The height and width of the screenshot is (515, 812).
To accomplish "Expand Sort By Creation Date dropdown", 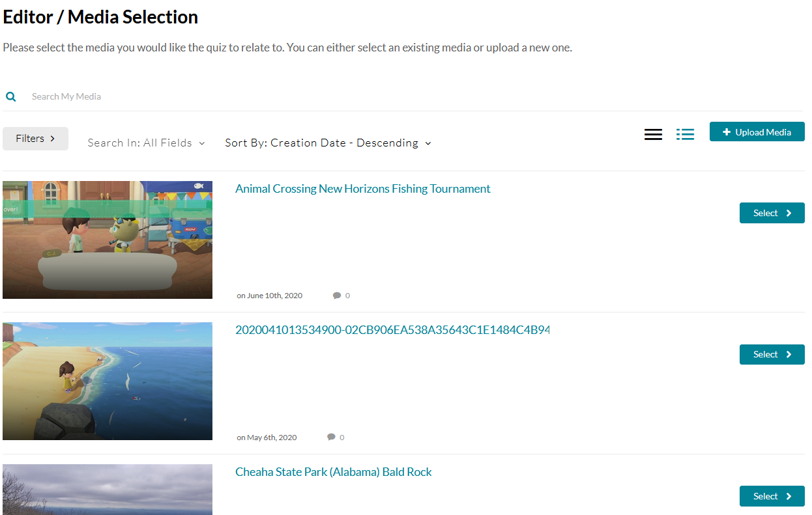I will (328, 143).
